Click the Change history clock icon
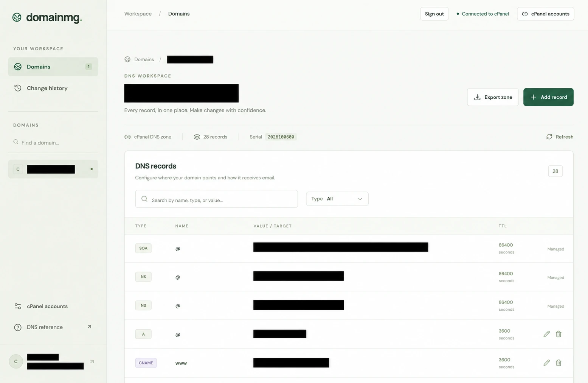 (18, 88)
